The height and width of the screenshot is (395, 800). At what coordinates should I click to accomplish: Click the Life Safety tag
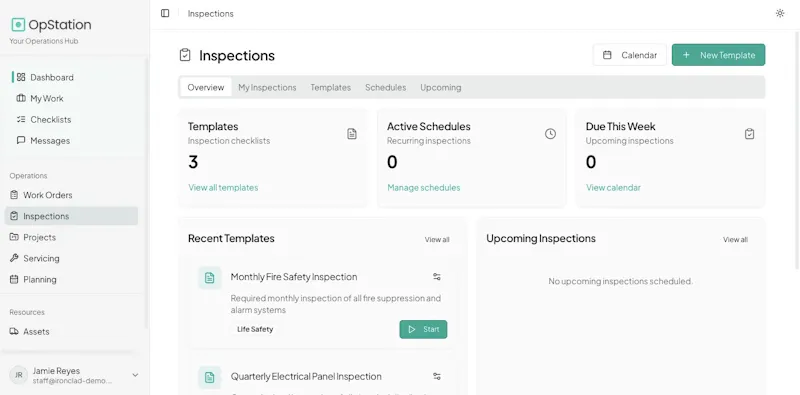tap(255, 329)
